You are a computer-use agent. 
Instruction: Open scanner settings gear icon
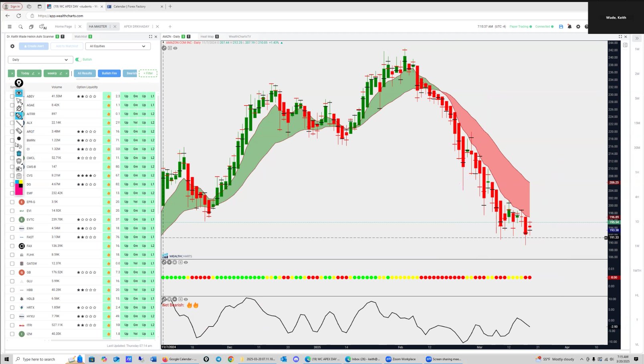[12, 46]
